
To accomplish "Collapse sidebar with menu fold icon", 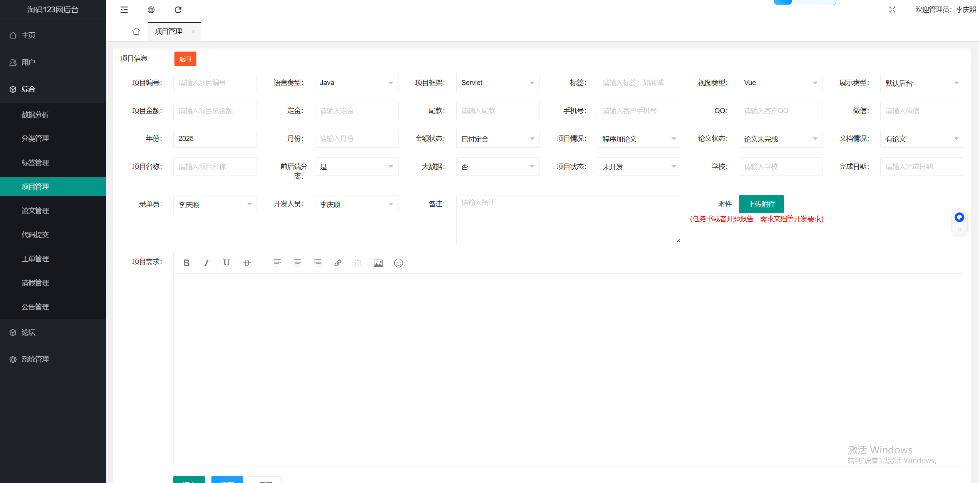I will [124, 10].
